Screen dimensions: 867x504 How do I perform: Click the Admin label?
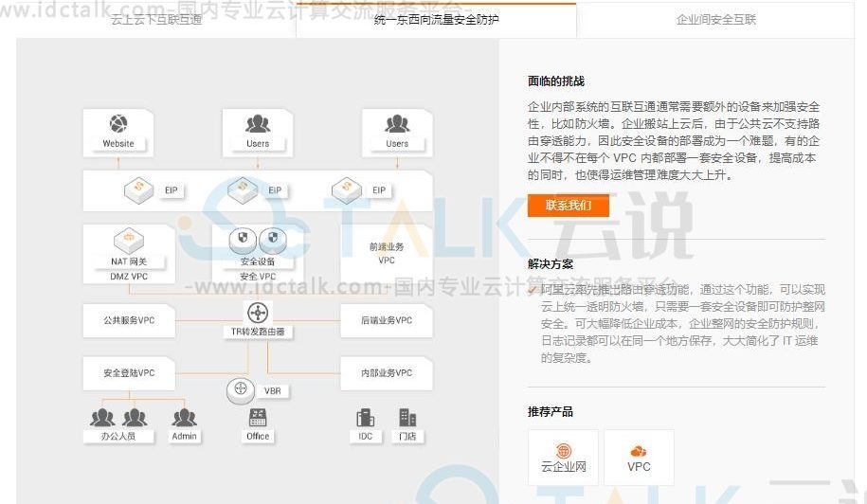click(184, 437)
